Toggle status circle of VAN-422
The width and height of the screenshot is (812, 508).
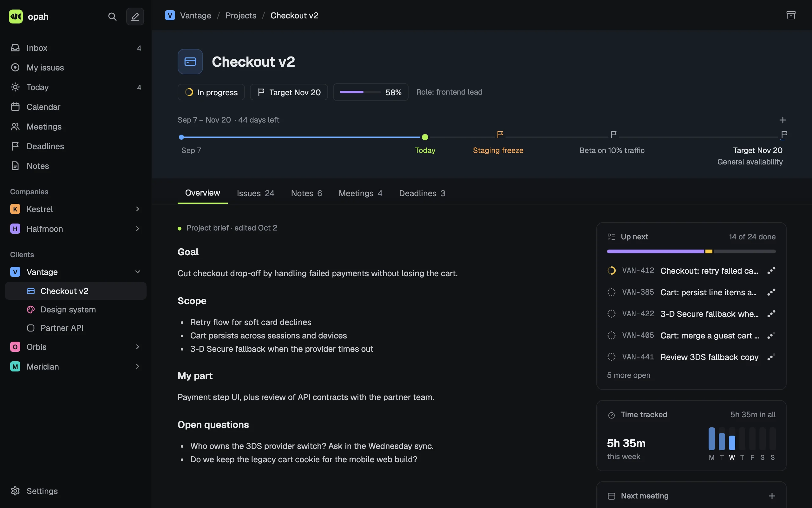[x=611, y=314]
